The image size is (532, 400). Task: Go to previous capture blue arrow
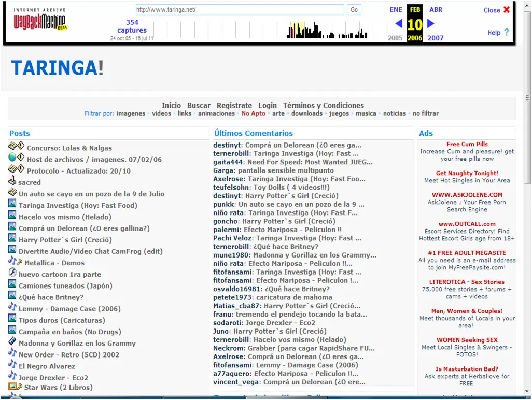(399, 24)
